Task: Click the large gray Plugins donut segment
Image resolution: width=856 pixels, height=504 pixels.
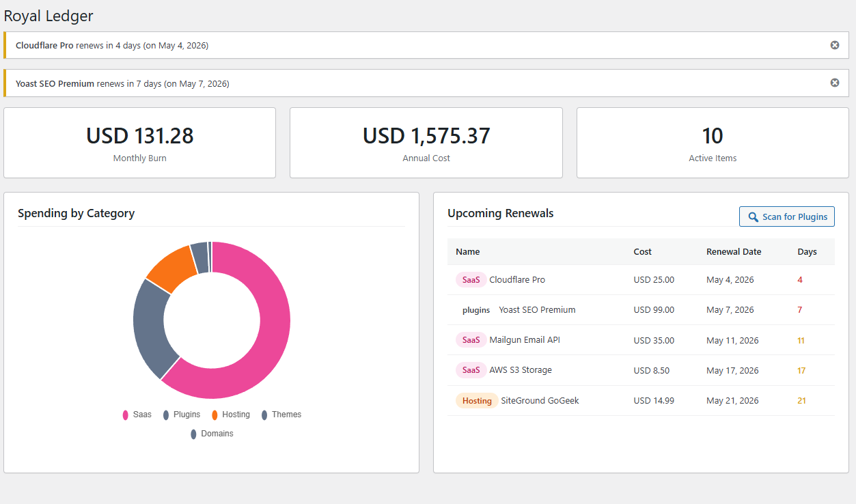Action: coord(148,328)
